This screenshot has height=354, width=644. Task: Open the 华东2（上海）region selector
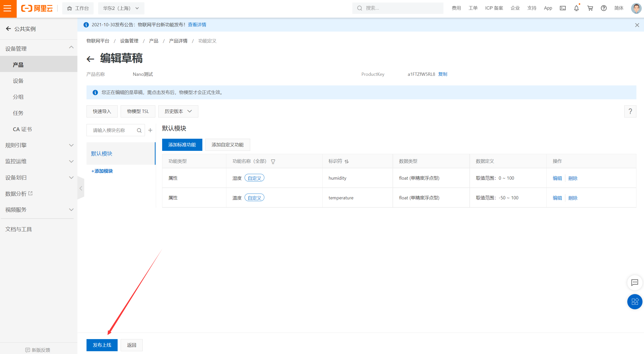coord(121,8)
